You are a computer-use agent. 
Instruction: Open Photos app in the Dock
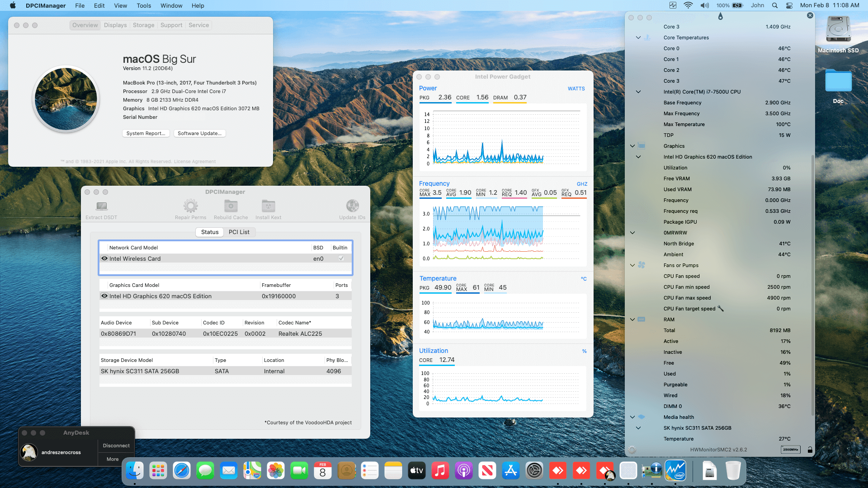pos(276,471)
